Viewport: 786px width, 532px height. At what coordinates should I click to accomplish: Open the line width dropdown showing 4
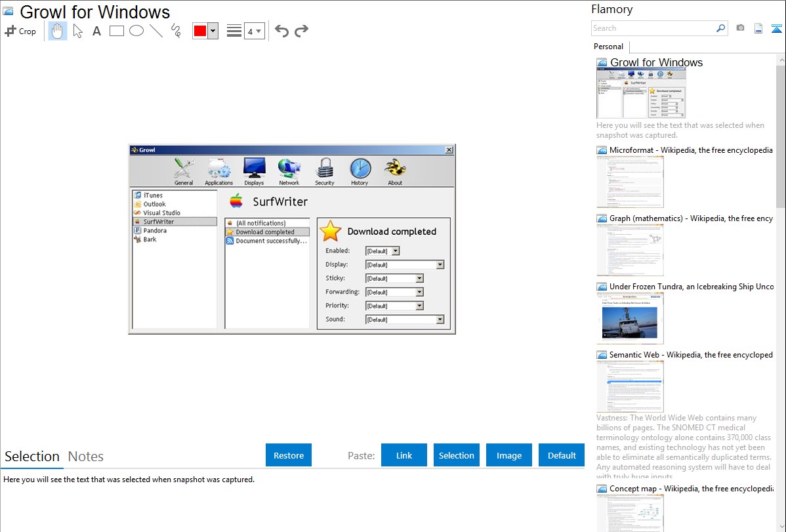point(254,31)
